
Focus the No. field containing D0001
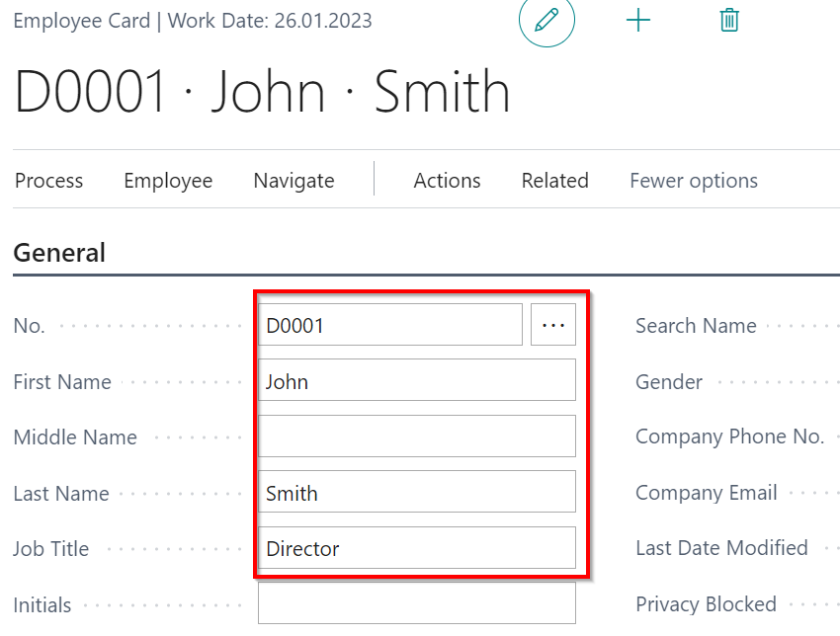click(390, 325)
